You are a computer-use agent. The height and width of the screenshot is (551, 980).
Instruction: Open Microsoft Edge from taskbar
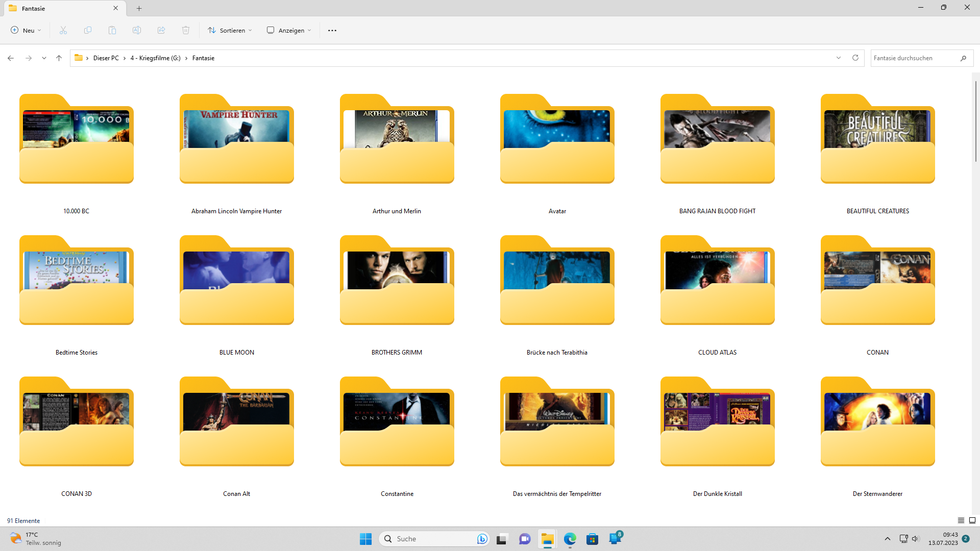click(570, 539)
